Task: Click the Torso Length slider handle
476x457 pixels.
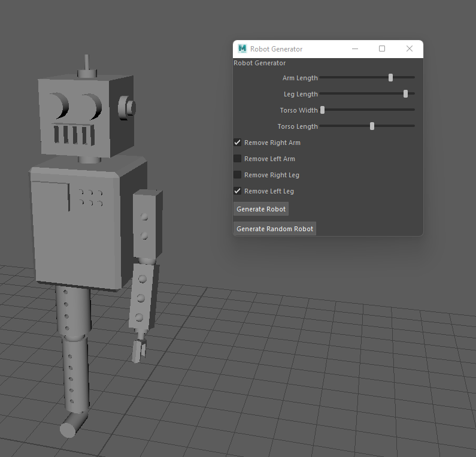Action: tap(372, 126)
